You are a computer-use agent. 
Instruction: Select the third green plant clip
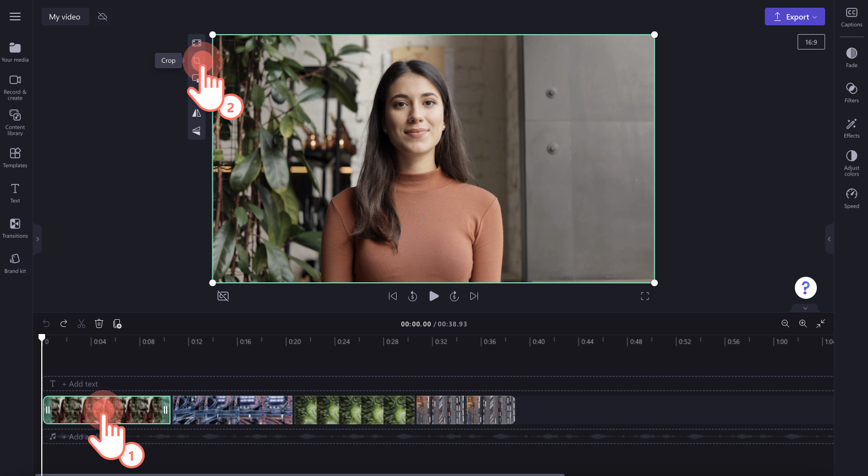tap(354, 410)
